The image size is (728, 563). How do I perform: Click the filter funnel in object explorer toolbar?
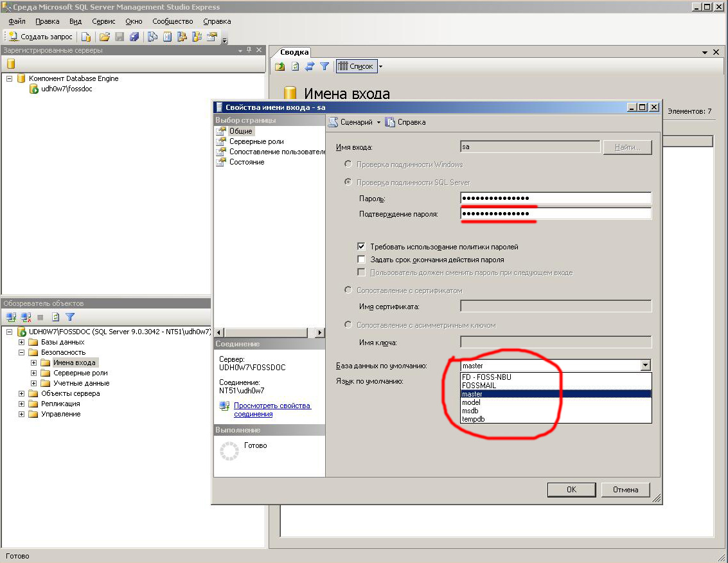point(70,317)
